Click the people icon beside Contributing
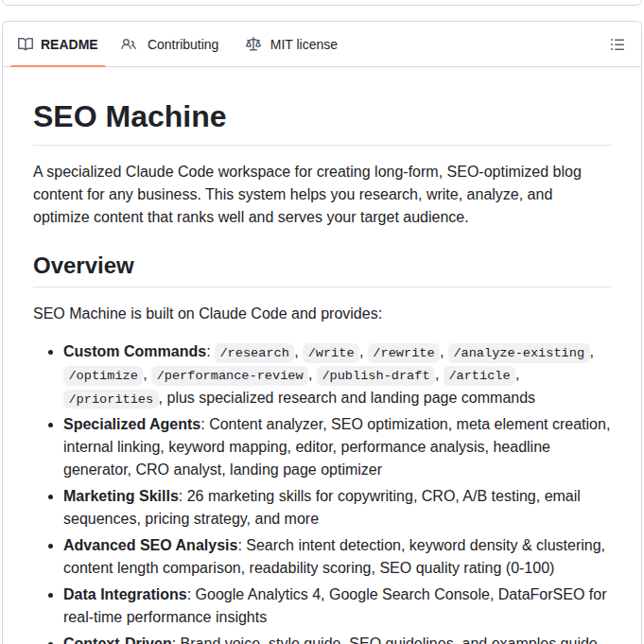The image size is (644, 644). pos(129,44)
